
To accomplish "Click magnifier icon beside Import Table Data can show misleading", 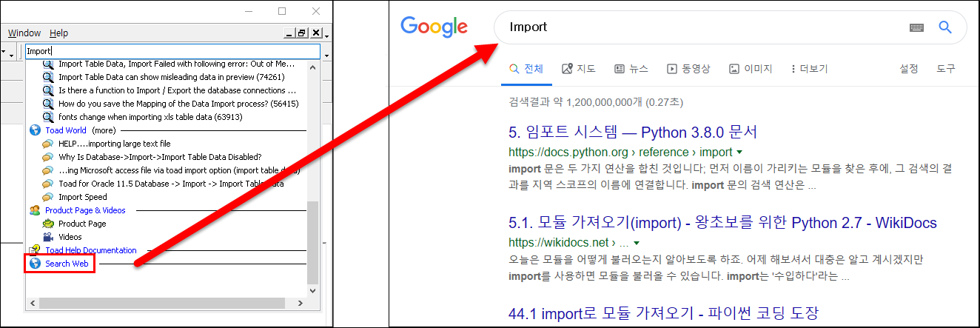I will [48, 77].
